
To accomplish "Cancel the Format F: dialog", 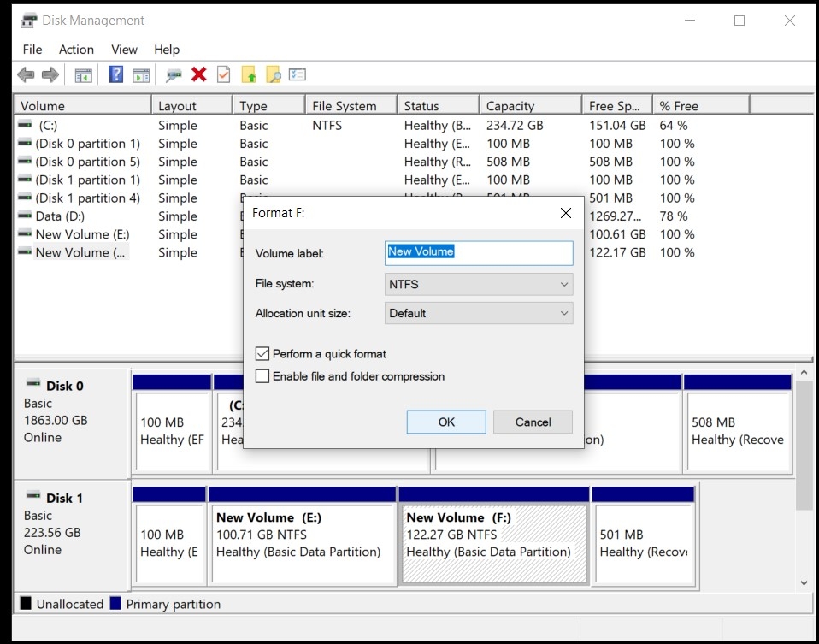I will click(x=533, y=422).
